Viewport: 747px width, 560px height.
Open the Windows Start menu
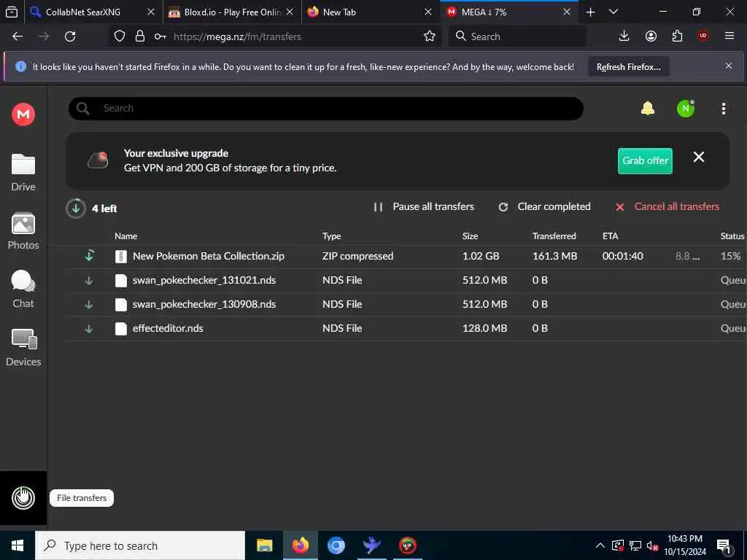point(18,545)
